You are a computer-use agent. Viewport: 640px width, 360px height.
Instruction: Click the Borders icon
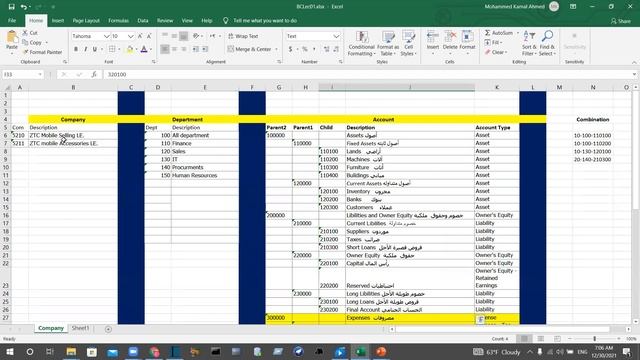(112, 49)
